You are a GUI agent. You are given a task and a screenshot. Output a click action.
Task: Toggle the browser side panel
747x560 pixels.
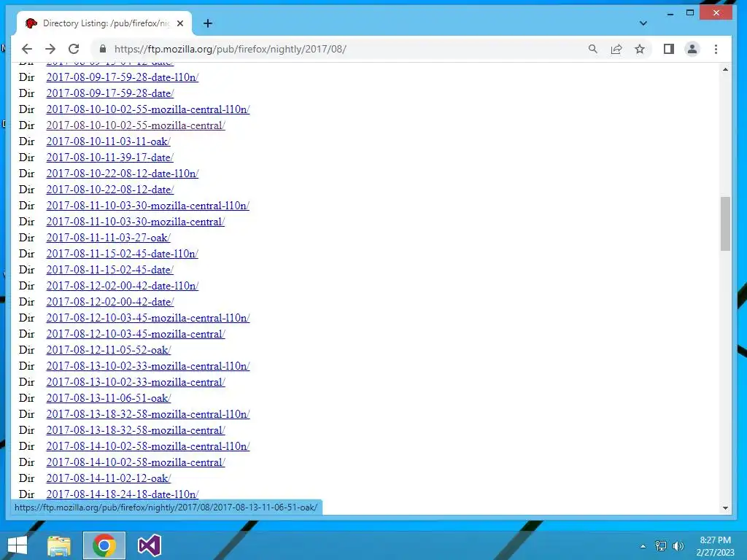pyautogui.click(x=668, y=49)
